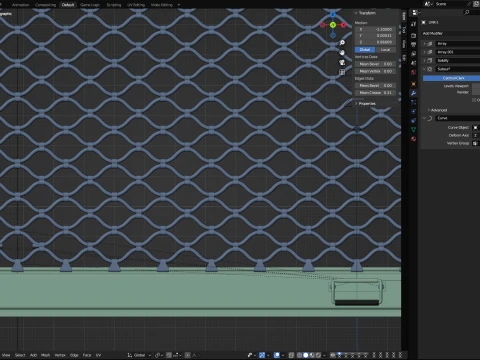This screenshot has height=360, width=480.
Task: Click the properties search magnifier icon
Action: click(467, 13)
